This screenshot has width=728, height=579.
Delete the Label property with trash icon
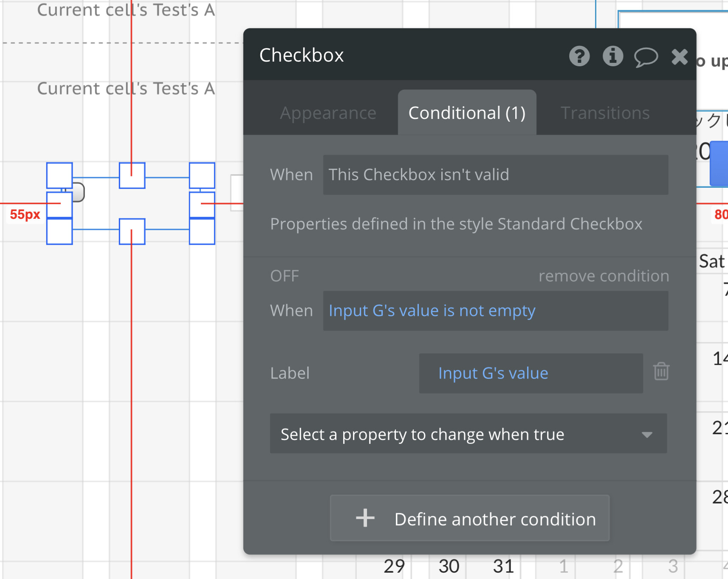click(661, 372)
